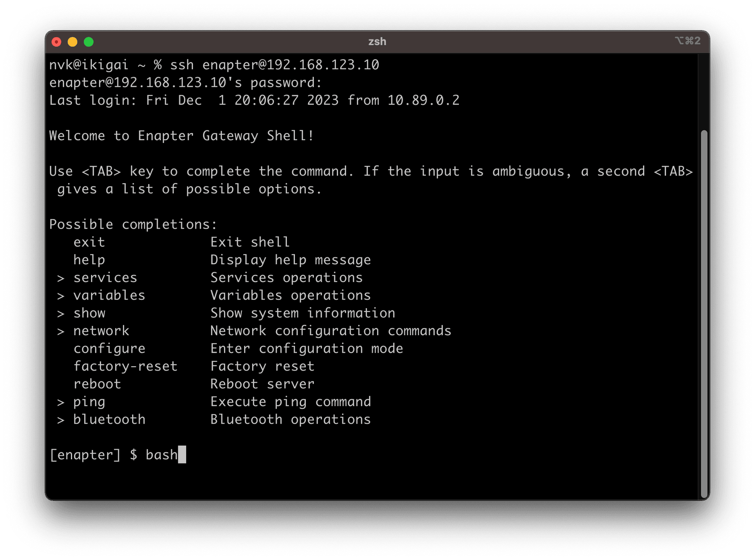The width and height of the screenshot is (755, 560).
Task: Expand the show system information entry
Action: click(x=89, y=313)
